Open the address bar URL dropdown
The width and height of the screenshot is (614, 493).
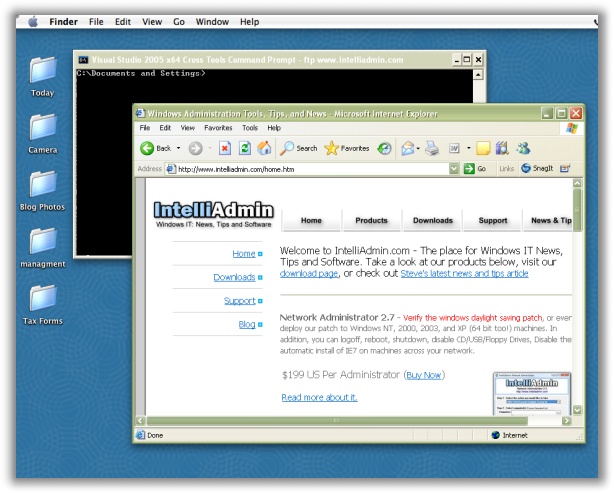click(x=453, y=169)
